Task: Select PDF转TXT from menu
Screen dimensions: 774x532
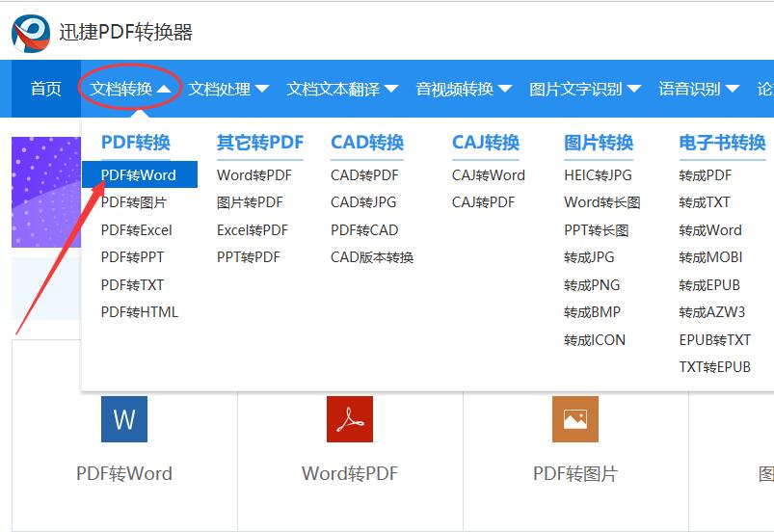Action: (x=132, y=284)
